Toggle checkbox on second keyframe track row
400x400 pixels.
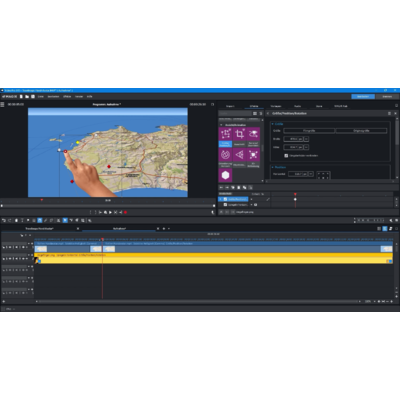[x=225, y=205]
